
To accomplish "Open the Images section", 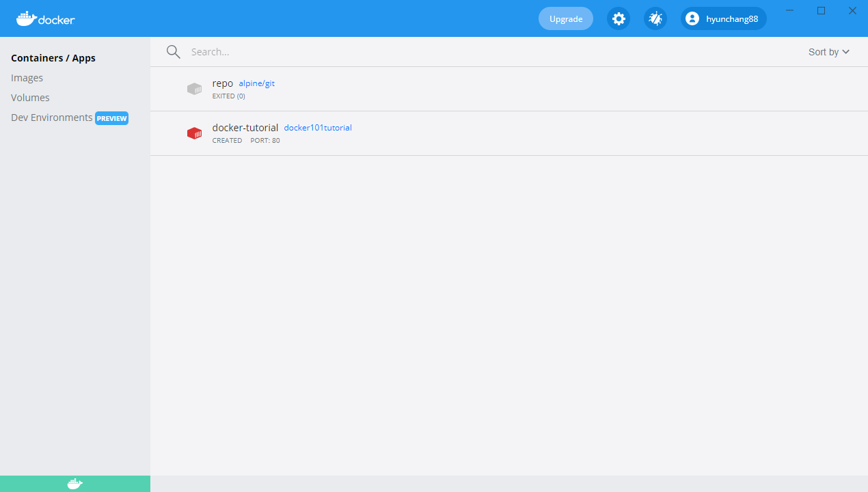I will tap(27, 78).
